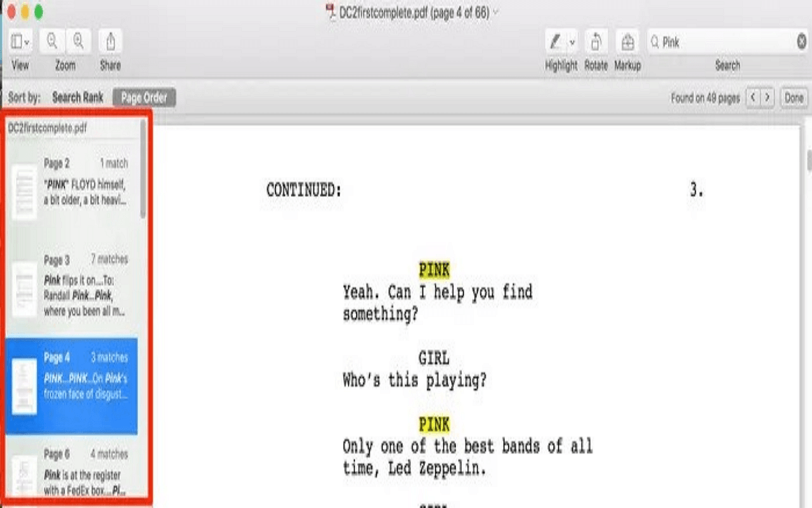
Task: Click the search field containing Pink
Action: [727, 43]
